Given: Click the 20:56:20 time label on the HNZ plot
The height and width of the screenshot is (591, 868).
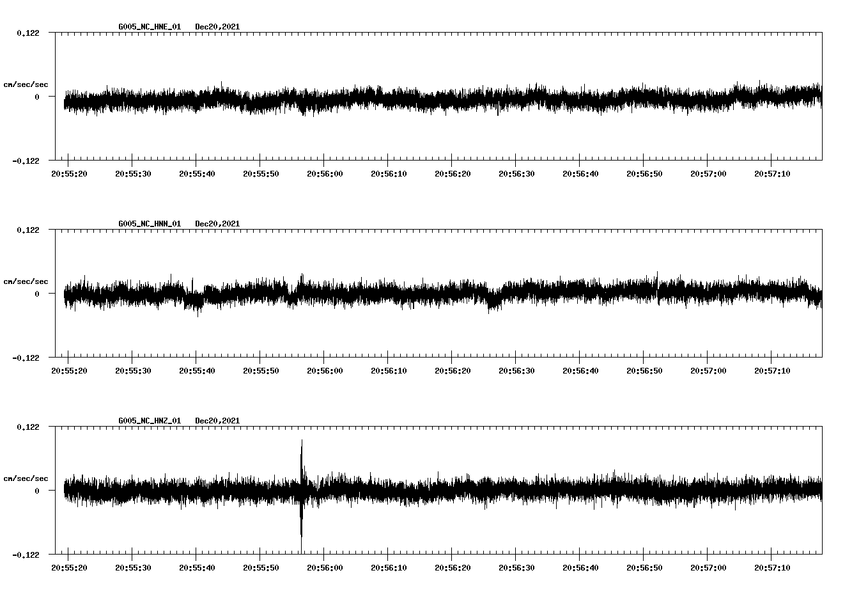Looking at the screenshot, I should [x=452, y=568].
